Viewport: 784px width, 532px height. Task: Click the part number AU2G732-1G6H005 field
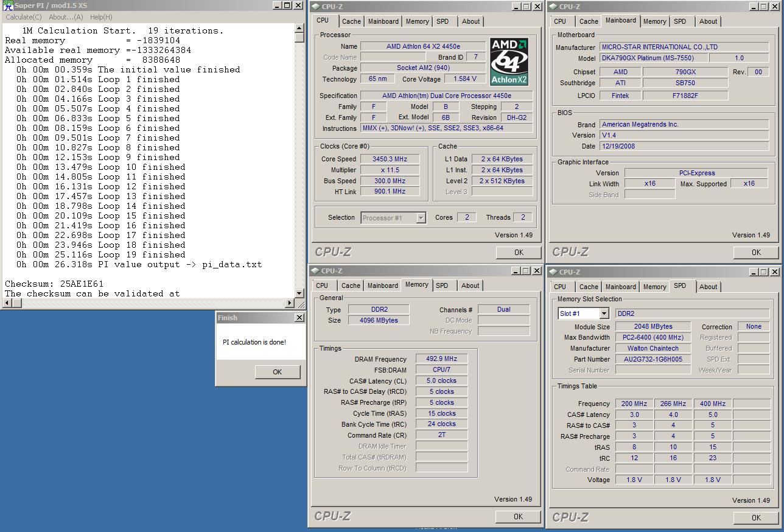pos(653,359)
